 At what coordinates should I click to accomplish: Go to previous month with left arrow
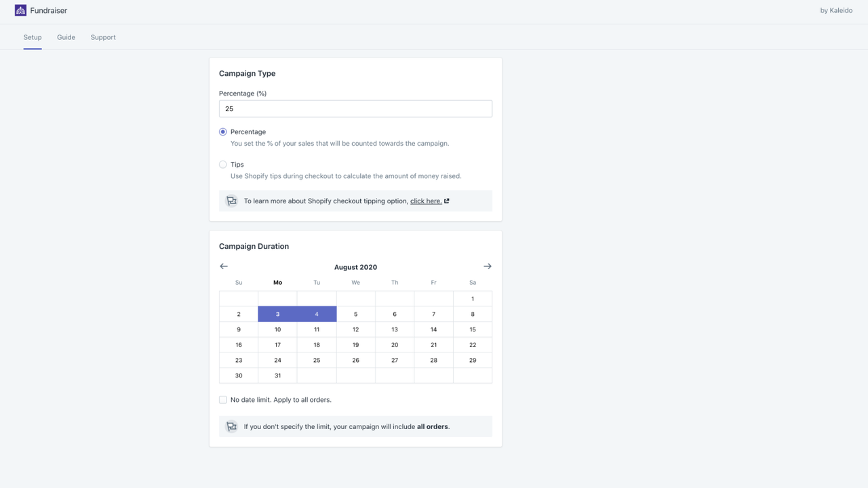click(x=224, y=266)
